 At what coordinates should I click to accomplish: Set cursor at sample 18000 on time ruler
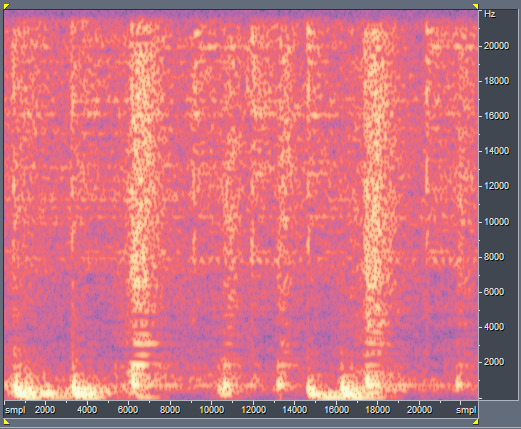378,409
